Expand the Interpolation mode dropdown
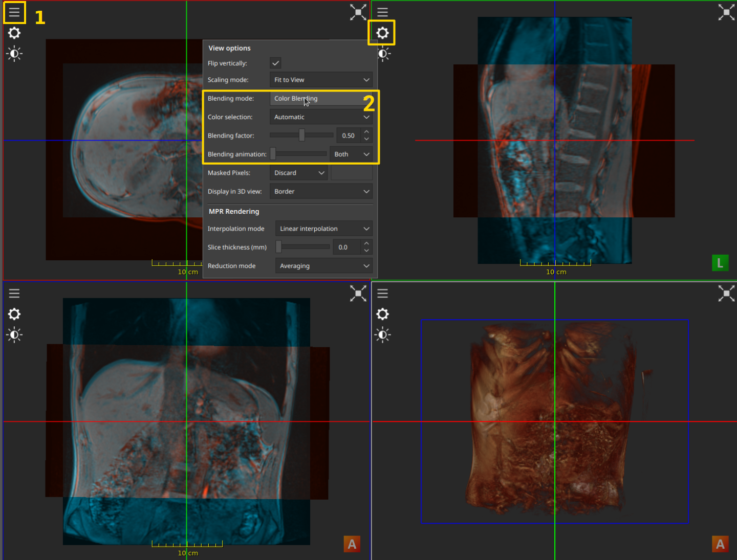The height and width of the screenshot is (560, 737). point(323,229)
